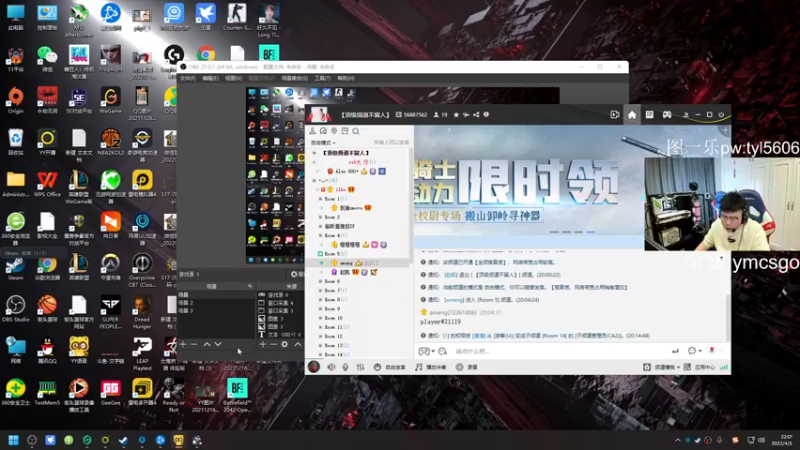Open the app center icon in YY
Screen dimensions: 800x450
[699, 367]
